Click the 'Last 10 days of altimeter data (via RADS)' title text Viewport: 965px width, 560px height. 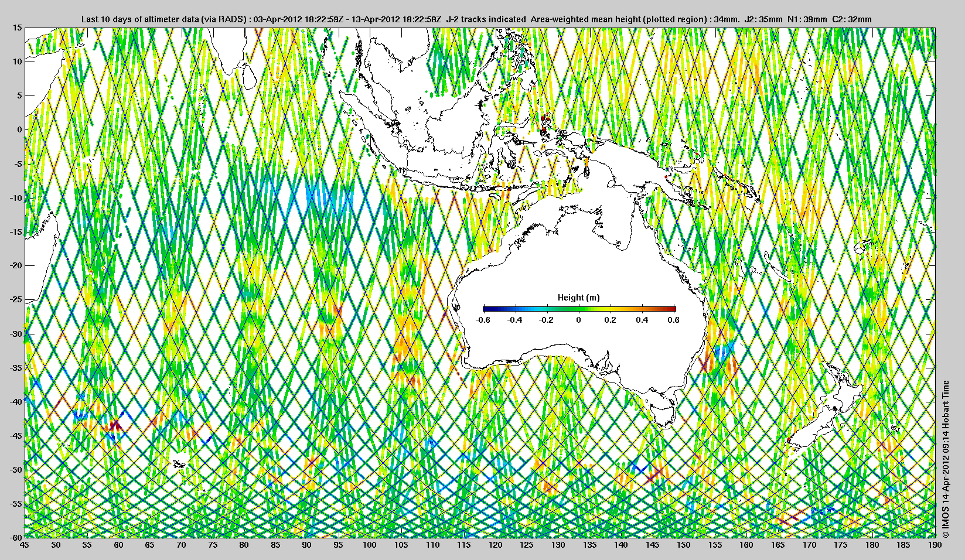tap(164, 19)
